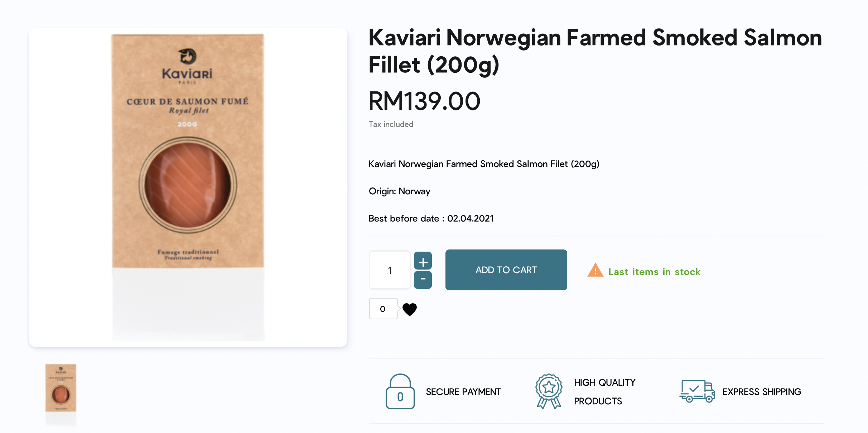868x433 pixels.
Task: Click the plus button to increase quantity
Action: [x=423, y=261]
